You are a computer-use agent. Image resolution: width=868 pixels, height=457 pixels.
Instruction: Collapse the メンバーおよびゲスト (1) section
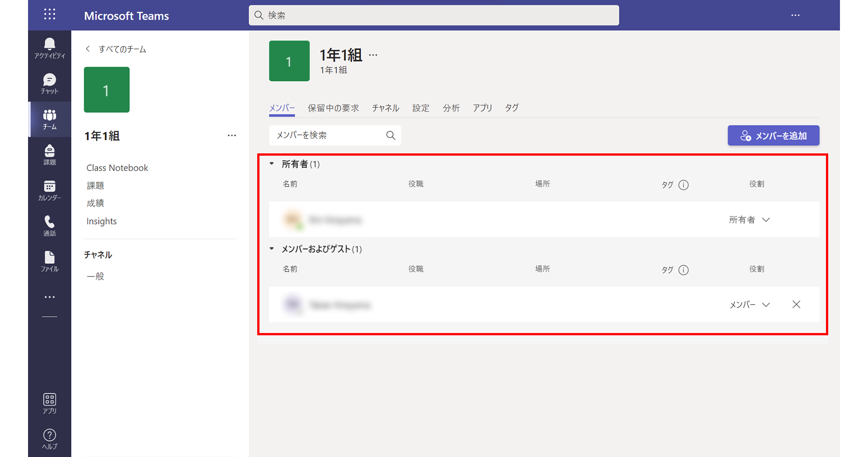(x=272, y=249)
